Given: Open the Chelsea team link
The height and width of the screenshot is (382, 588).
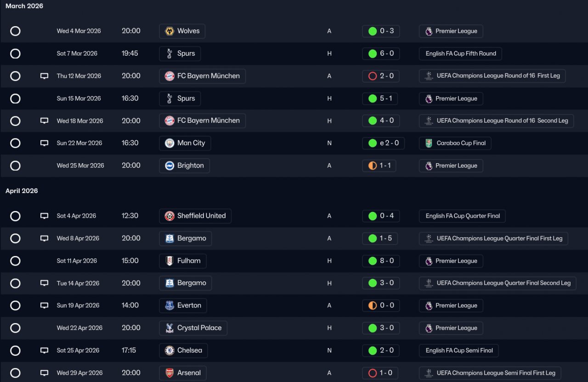Looking at the screenshot, I should [189, 350].
